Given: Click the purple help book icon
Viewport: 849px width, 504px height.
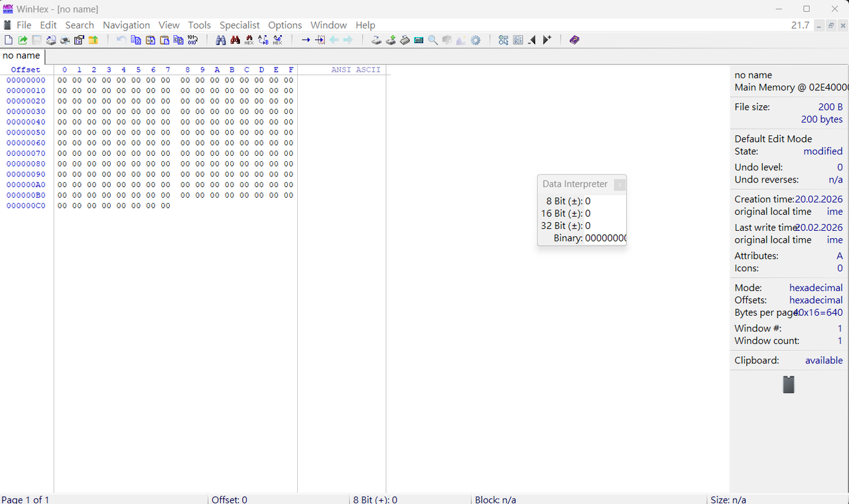Looking at the screenshot, I should click(574, 40).
